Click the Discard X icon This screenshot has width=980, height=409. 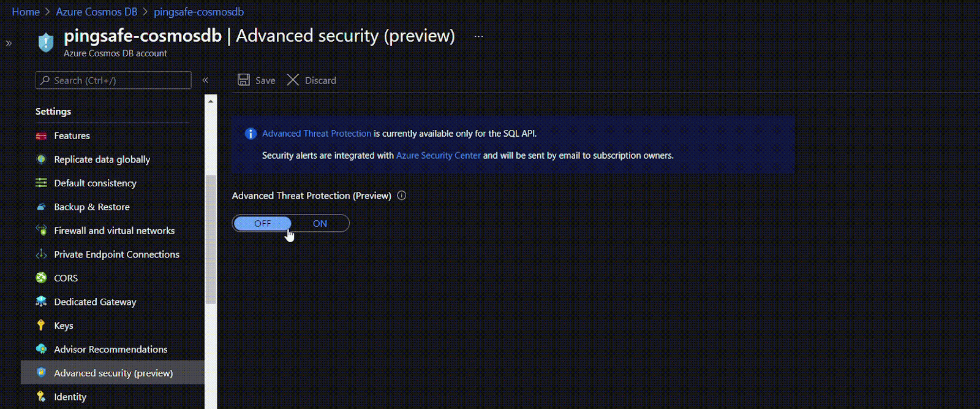tap(293, 80)
